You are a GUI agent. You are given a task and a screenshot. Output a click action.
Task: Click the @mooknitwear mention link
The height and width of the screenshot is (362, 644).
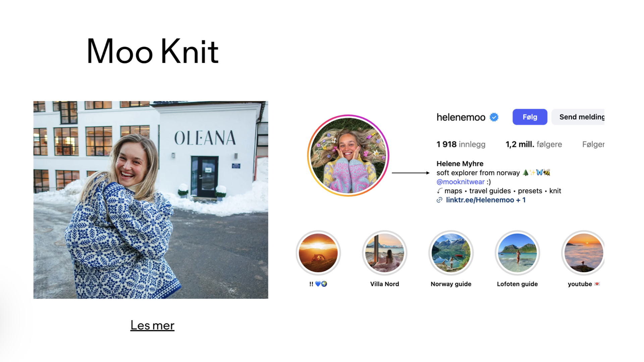click(460, 182)
